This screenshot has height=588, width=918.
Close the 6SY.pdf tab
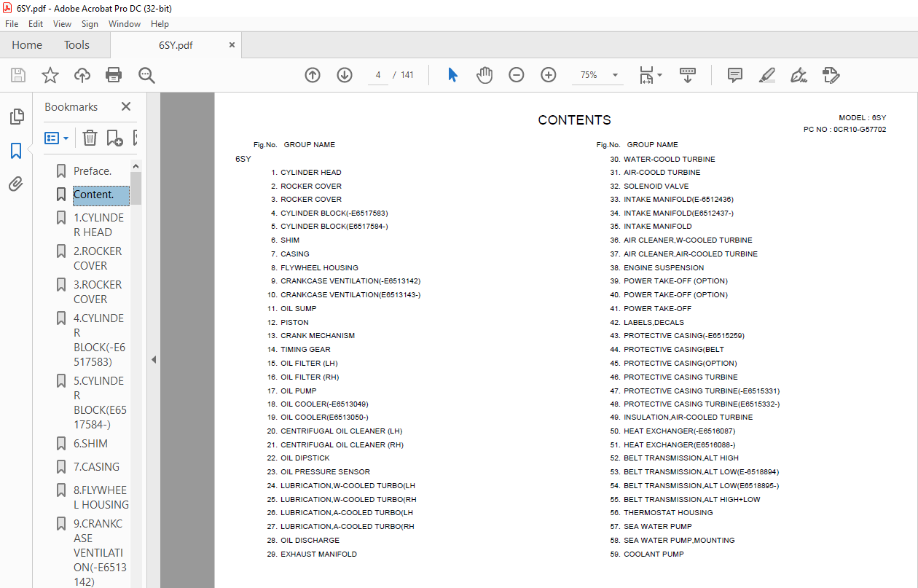[232, 45]
